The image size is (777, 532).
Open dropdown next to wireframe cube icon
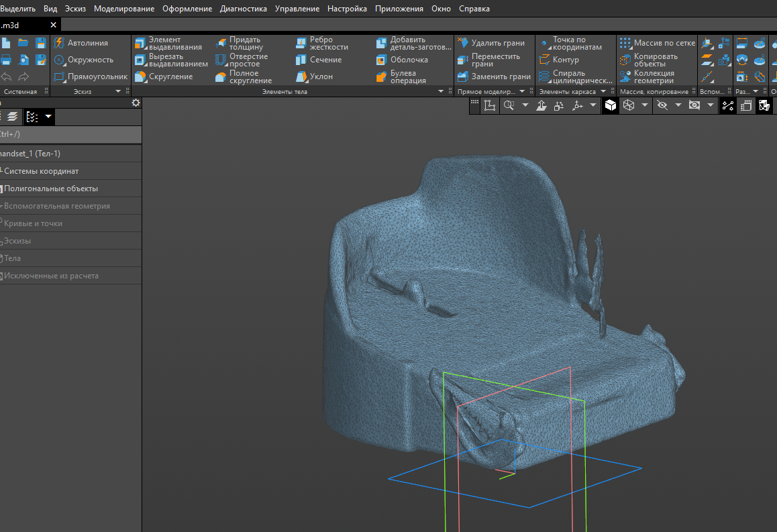point(645,105)
